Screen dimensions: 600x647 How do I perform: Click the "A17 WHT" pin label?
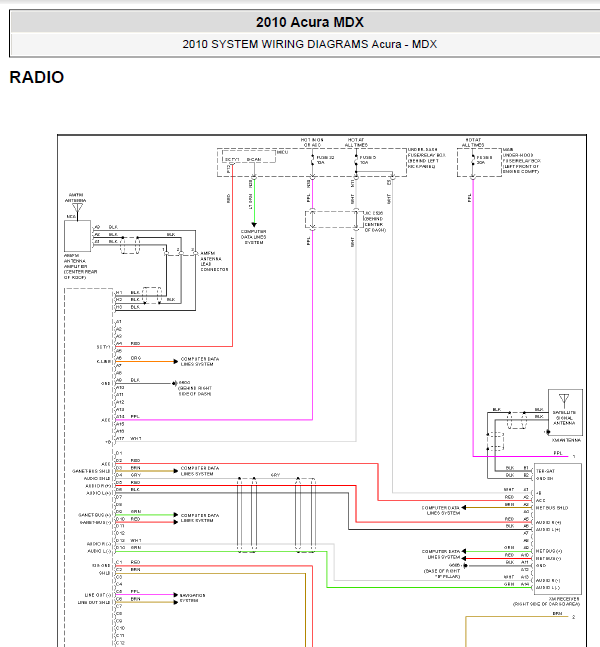tap(129, 439)
